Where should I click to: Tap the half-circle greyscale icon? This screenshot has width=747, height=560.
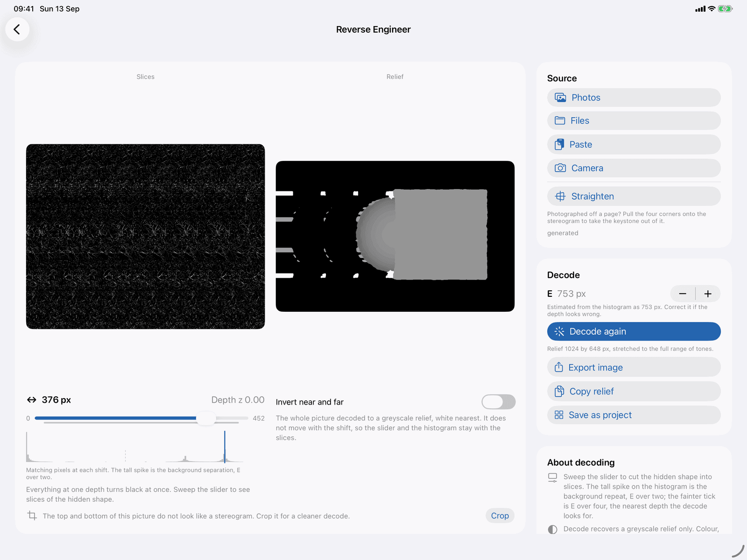(553, 529)
